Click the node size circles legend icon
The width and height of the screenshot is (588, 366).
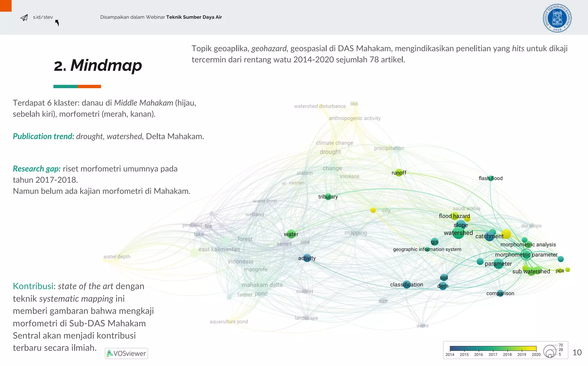pyautogui.click(x=550, y=351)
